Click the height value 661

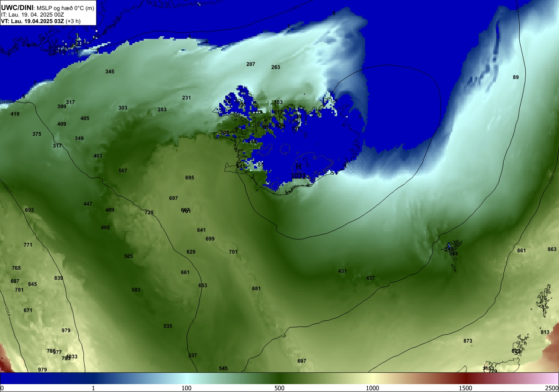point(185,272)
